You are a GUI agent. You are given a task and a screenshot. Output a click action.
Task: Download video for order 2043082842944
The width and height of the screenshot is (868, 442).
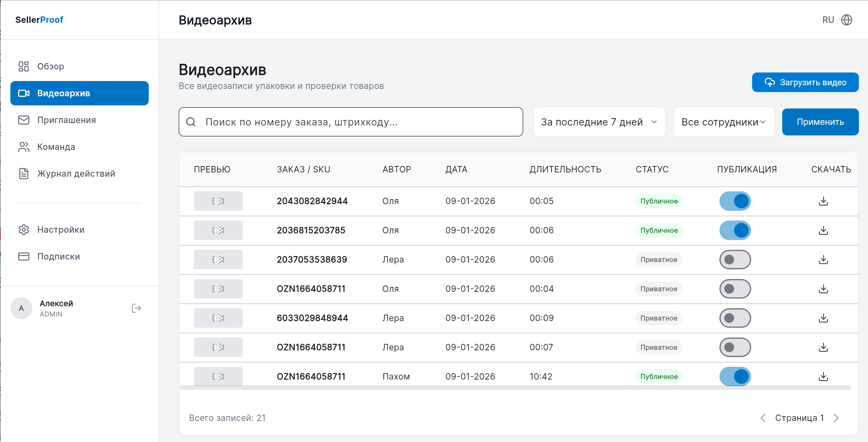pyautogui.click(x=823, y=201)
